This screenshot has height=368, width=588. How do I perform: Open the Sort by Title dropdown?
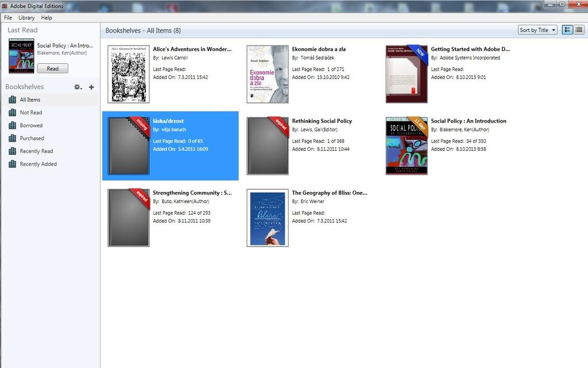[537, 30]
